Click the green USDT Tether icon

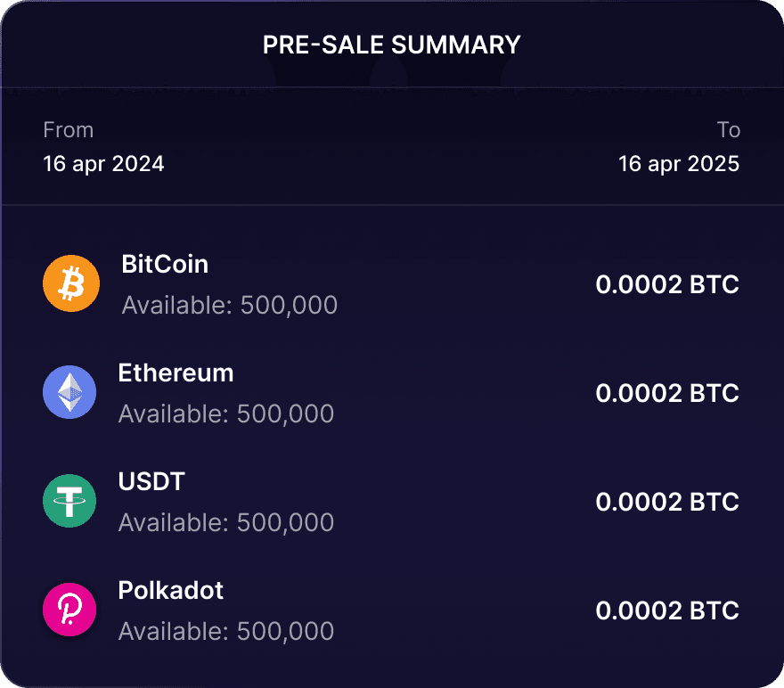coord(69,501)
